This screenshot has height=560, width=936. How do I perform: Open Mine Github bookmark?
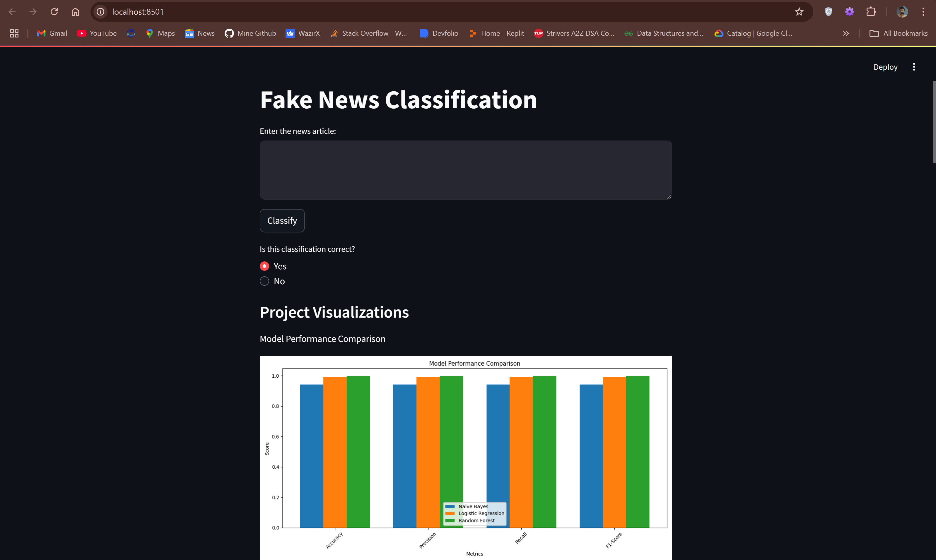coord(250,33)
